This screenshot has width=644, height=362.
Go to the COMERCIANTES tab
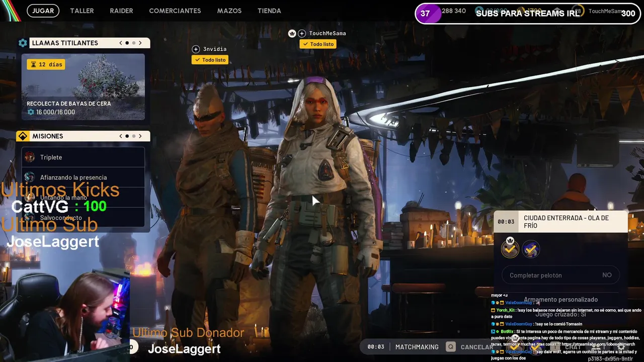(x=175, y=11)
